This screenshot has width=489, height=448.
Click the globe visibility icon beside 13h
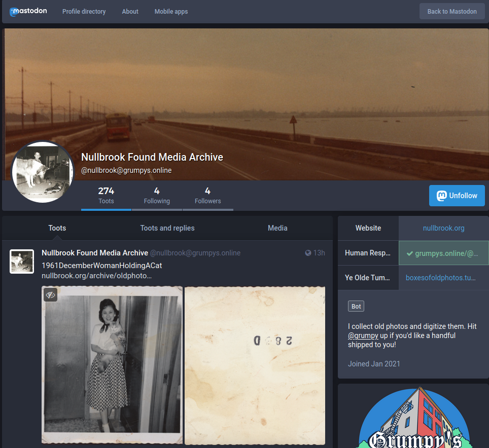[x=308, y=253]
